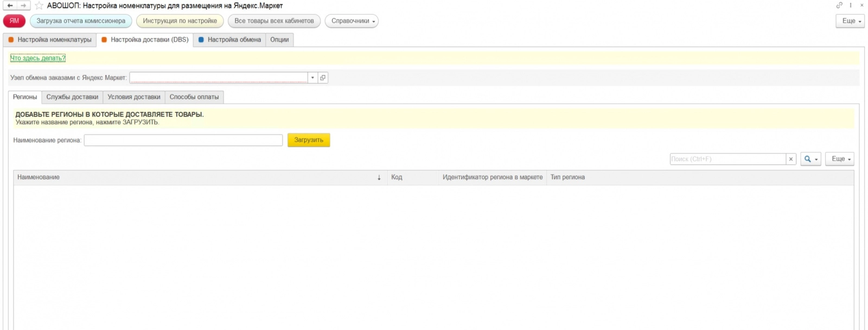Click the red ЯМ button

14,21
